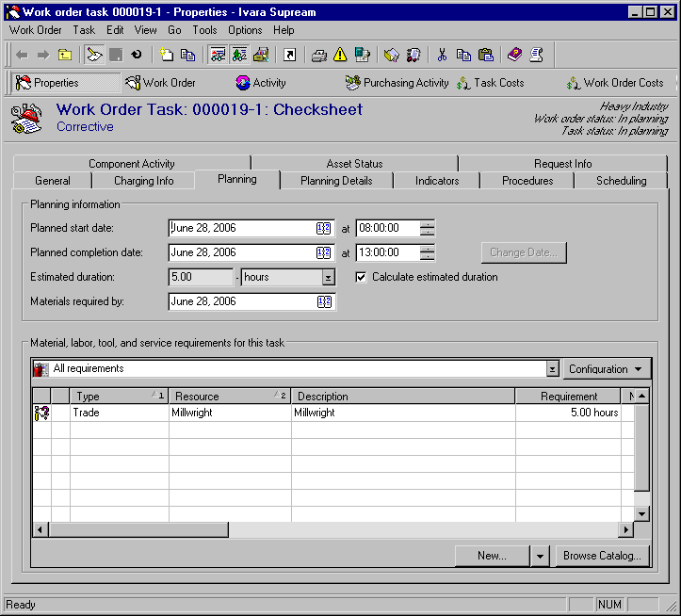Click dropdown arrow next to New button
The image size is (681, 616).
(540, 556)
